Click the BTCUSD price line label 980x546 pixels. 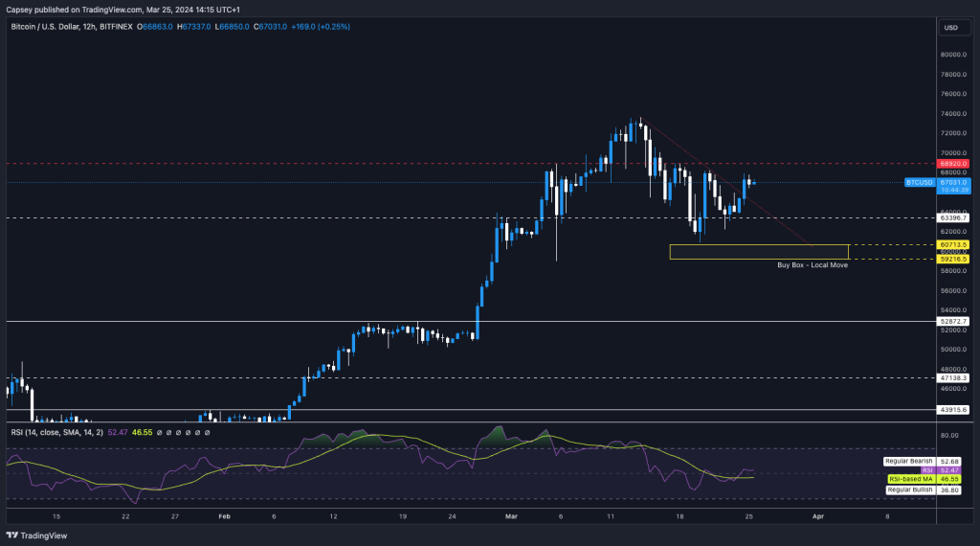click(920, 183)
